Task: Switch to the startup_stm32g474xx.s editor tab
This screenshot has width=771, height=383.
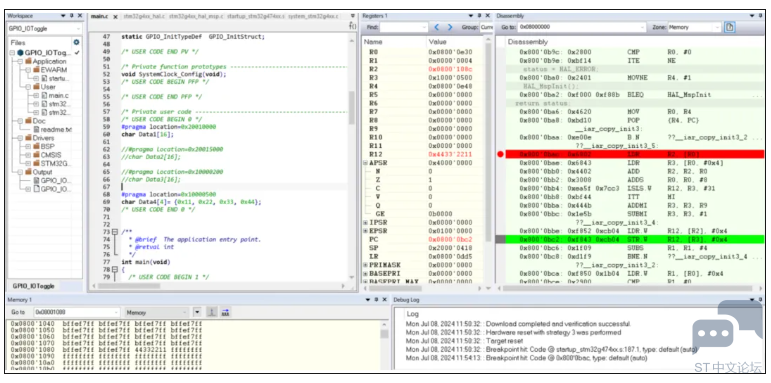Action: click(x=255, y=17)
